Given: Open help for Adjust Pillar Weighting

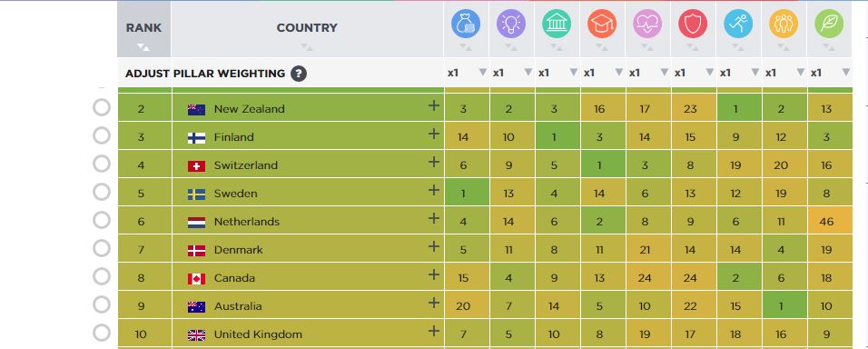Looking at the screenshot, I should (299, 73).
